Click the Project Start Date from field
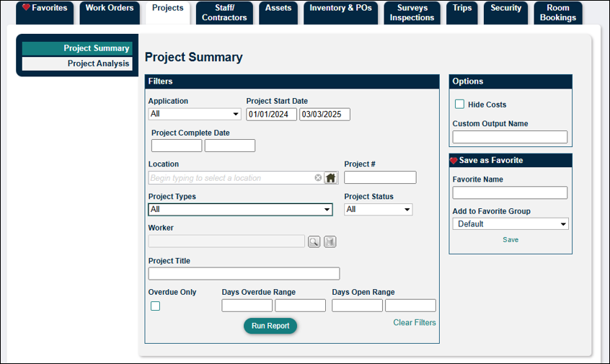610x364 pixels. (x=272, y=115)
